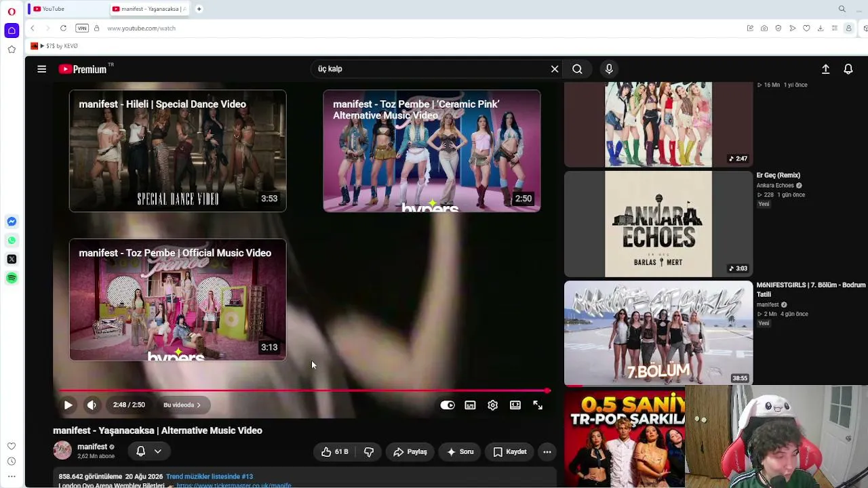The height and width of the screenshot is (488, 868).
Task: Start voice search with the microphone
Action: [x=609, y=69]
